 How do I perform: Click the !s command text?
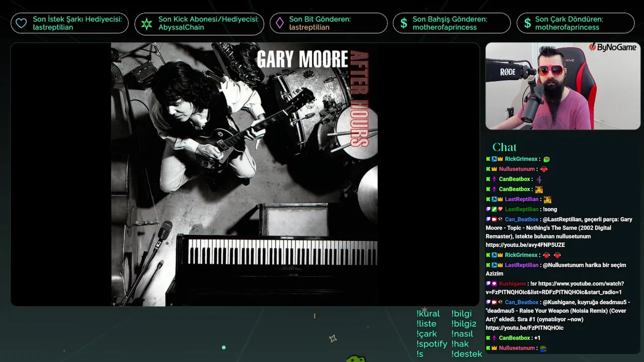pos(420,354)
